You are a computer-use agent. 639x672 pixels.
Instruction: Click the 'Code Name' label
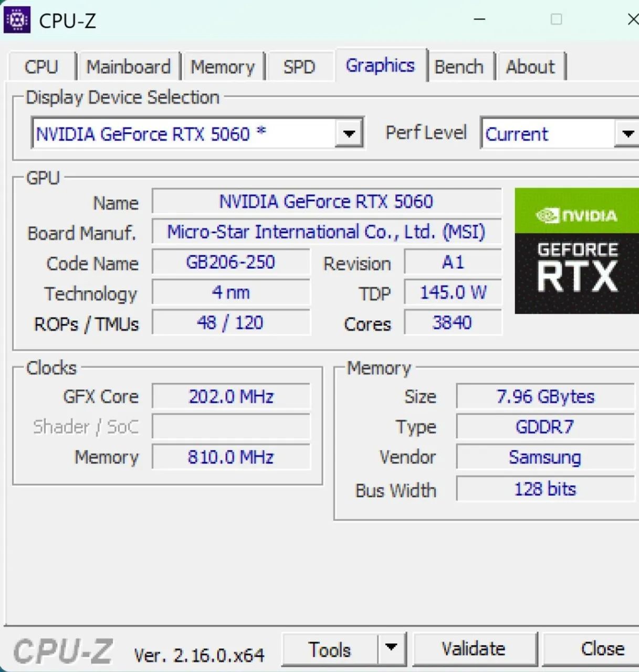click(x=92, y=264)
